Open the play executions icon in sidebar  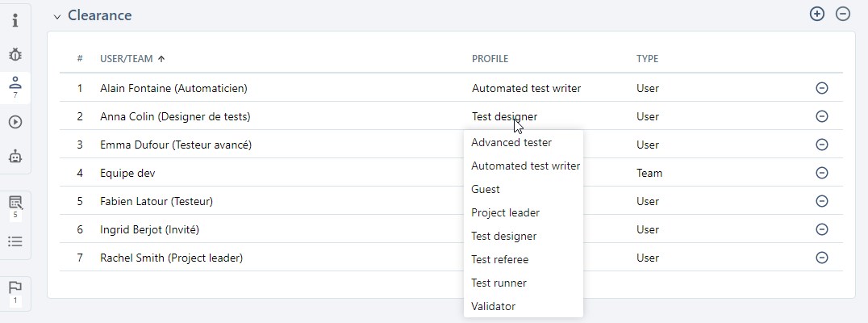(15, 122)
